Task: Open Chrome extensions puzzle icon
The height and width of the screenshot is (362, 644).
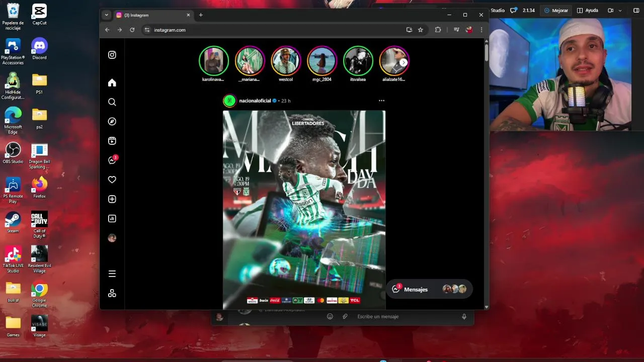Action: [438, 30]
